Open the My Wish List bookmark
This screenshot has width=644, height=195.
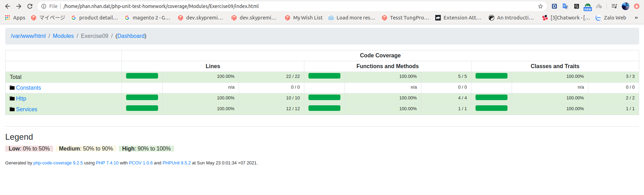304,18
